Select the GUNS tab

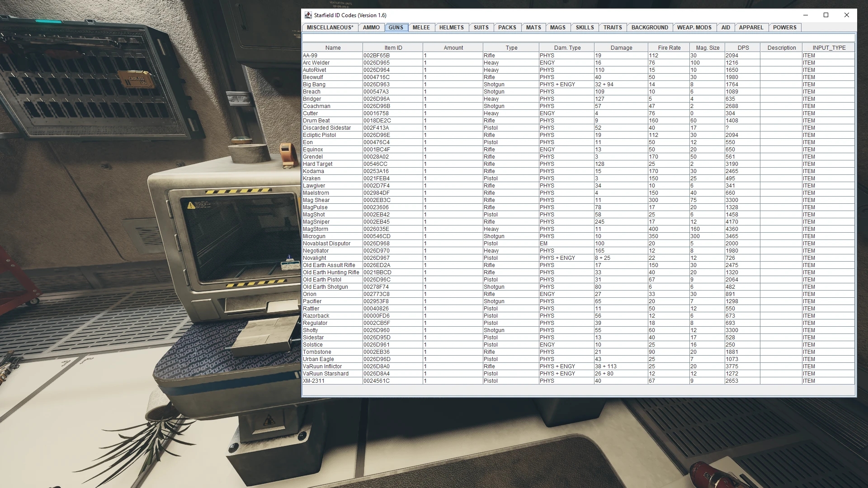[396, 28]
